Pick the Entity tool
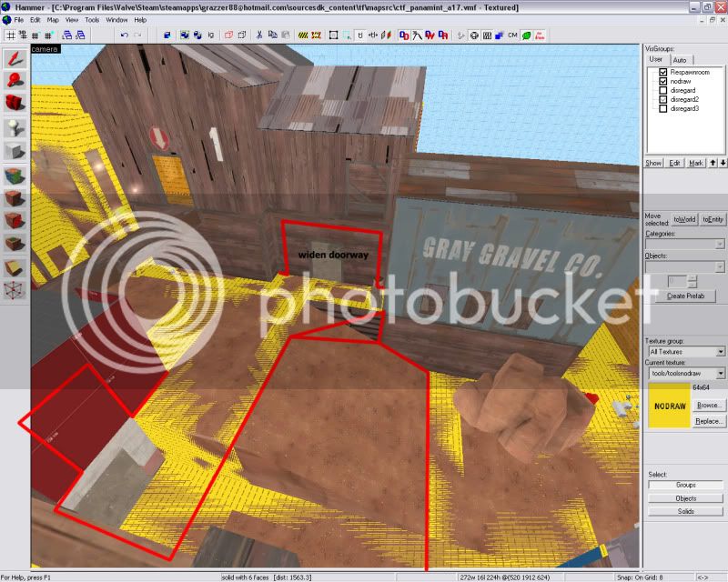This screenshot has height=582, width=728. click(x=15, y=127)
